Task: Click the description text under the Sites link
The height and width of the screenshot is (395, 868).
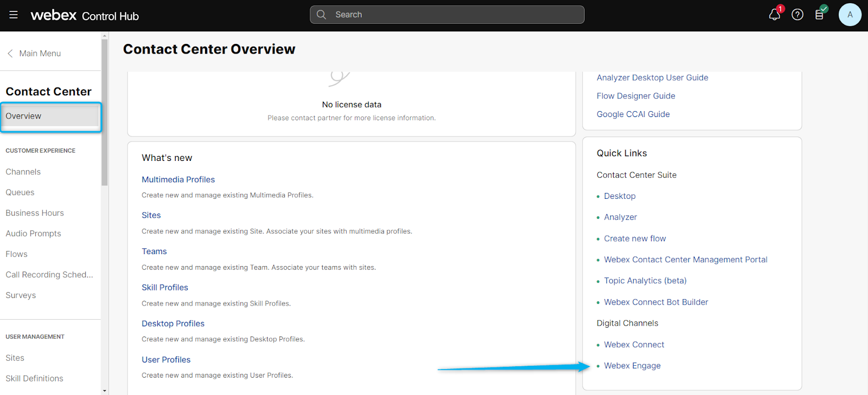Action: [277, 231]
